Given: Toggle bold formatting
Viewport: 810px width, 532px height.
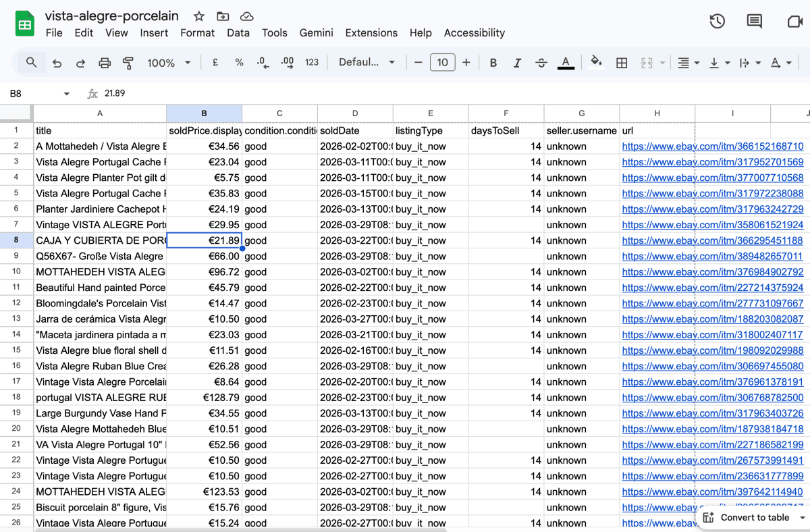Looking at the screenshot, I should coord(493,63).
